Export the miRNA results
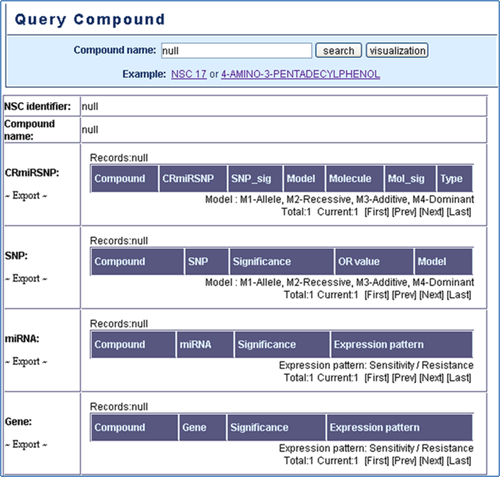Image resolution: width=500 pixels, height=477 pixels. coord(26,361)
